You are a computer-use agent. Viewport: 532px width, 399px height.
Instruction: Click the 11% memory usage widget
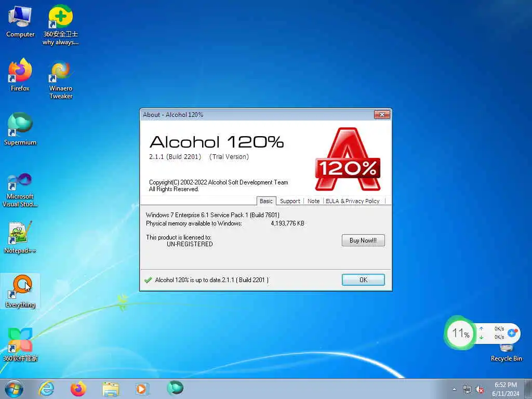(460, 333)
